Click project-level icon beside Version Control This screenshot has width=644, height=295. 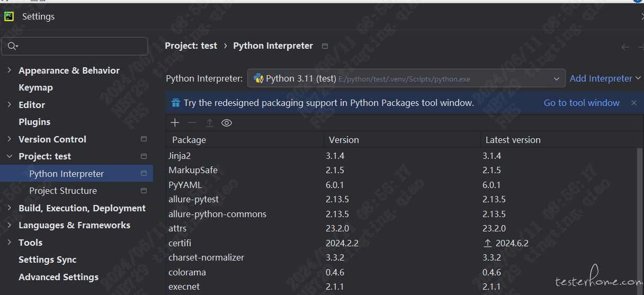(144, 139)
